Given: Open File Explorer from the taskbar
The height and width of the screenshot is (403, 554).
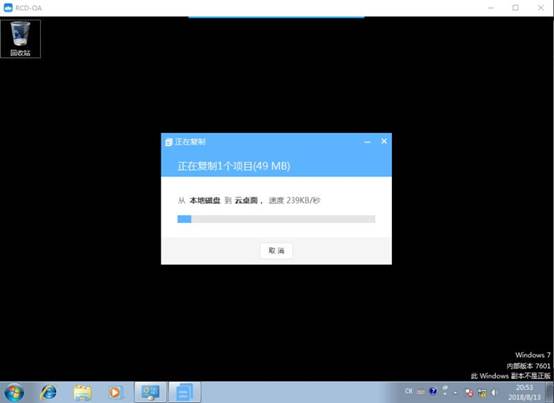Looking at the screenshot, I should 82,393.
